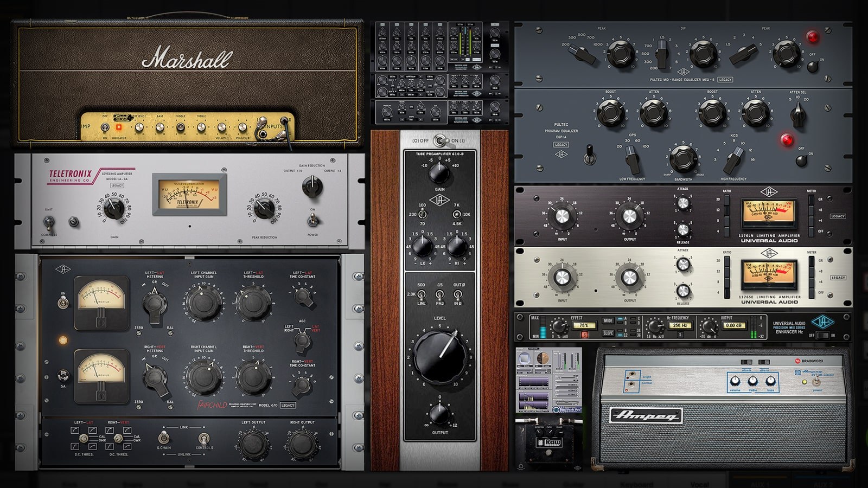Click the 610-B LO shelf knob
868x488 pixels.
coord(423,247)
